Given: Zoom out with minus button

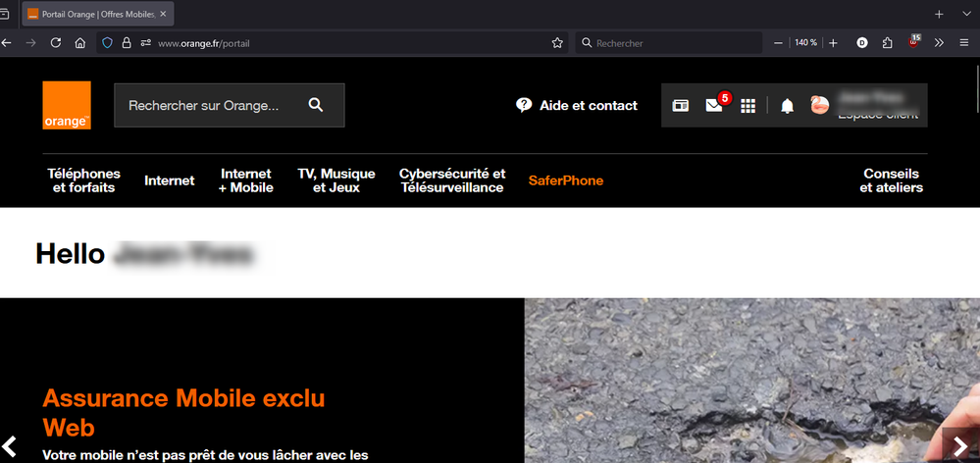Looking at the screenshot, I should pyautogui.click(x=778, y=43).
